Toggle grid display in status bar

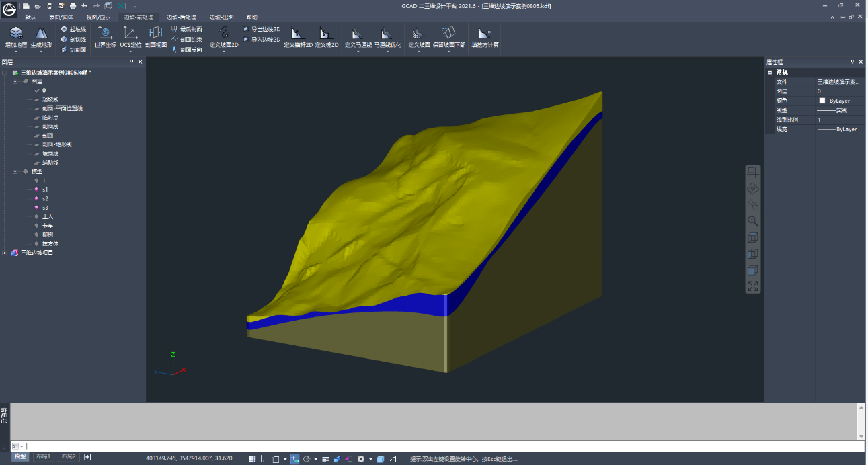click(253, 459)
